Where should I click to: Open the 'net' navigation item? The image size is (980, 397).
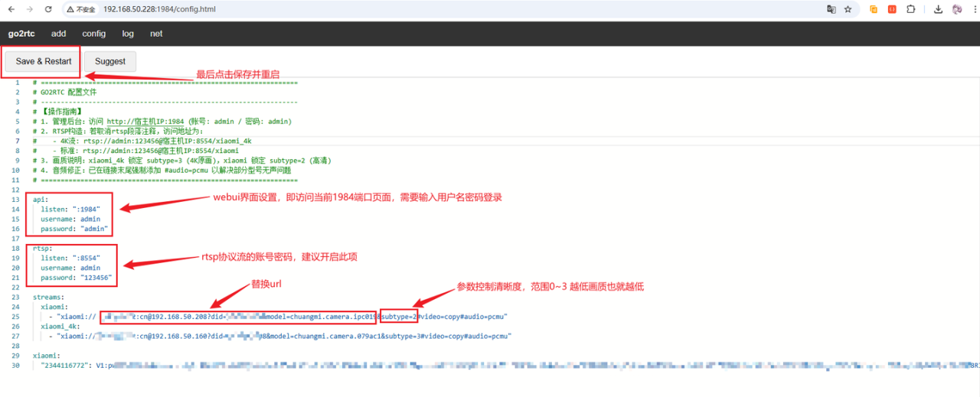point(156,34)
